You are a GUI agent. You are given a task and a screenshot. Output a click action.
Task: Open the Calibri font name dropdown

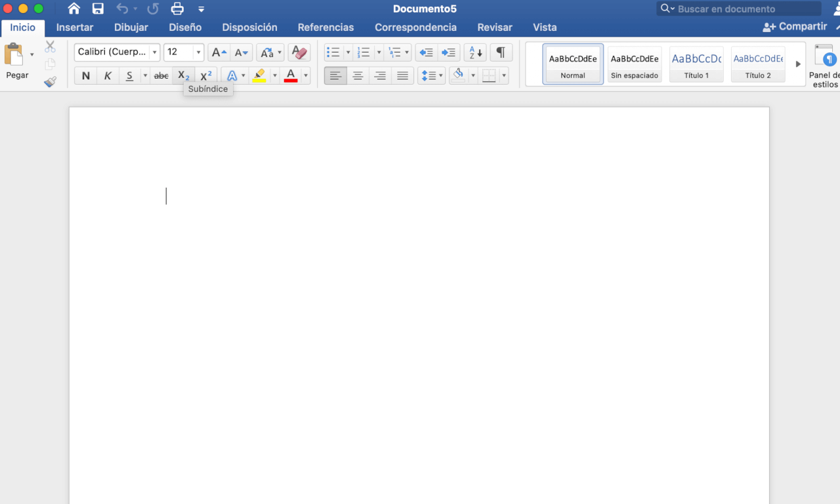pyautogui.click(x=155, y=52)
